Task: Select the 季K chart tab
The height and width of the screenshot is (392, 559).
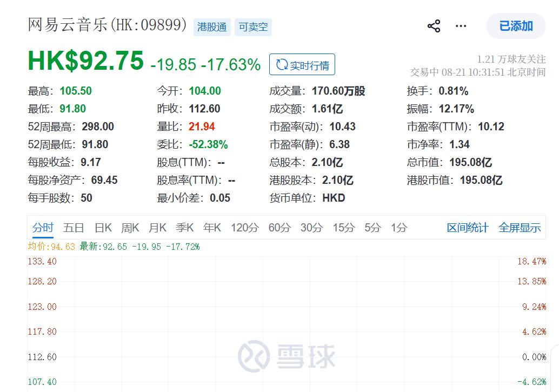Action: [x=185, y=228]
